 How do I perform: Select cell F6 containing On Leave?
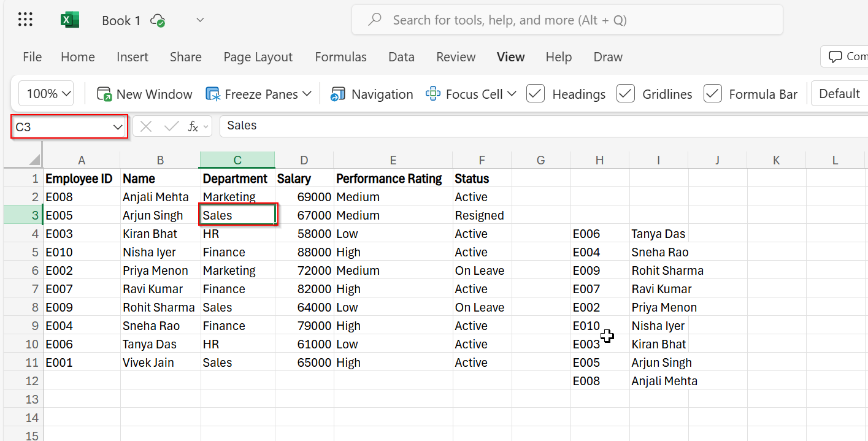pyautogui.click(x=482, y=270)
